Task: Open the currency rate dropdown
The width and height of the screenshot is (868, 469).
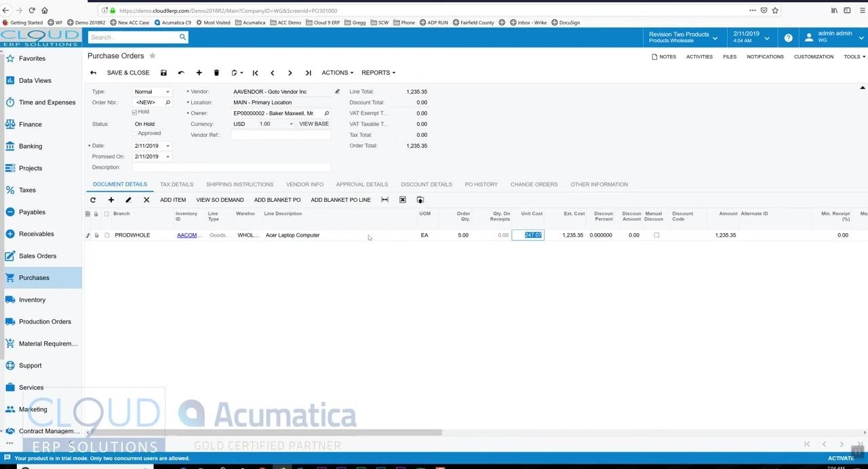Action: point(292,124)
